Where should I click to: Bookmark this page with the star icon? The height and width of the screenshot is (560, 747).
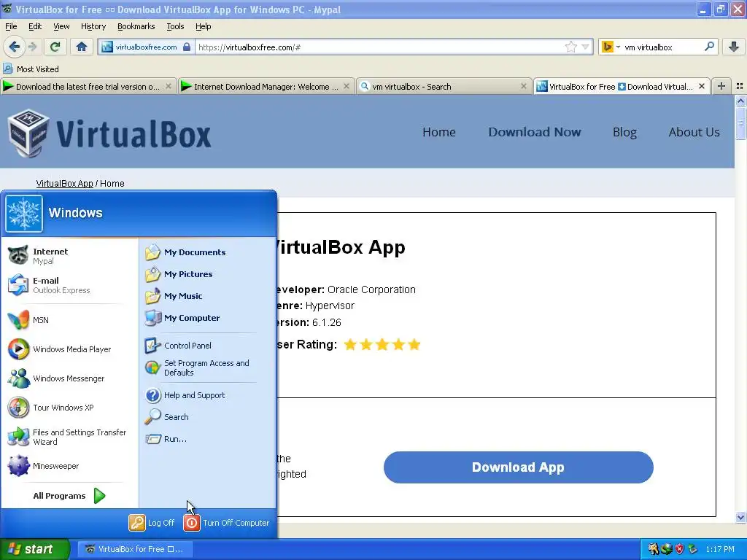click(570, 47)
